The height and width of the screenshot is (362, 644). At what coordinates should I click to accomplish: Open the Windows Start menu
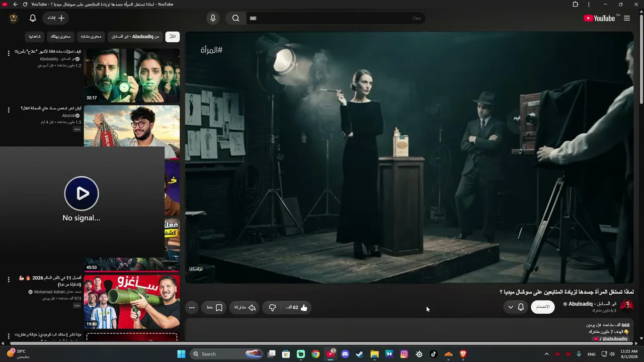[181, 354]
